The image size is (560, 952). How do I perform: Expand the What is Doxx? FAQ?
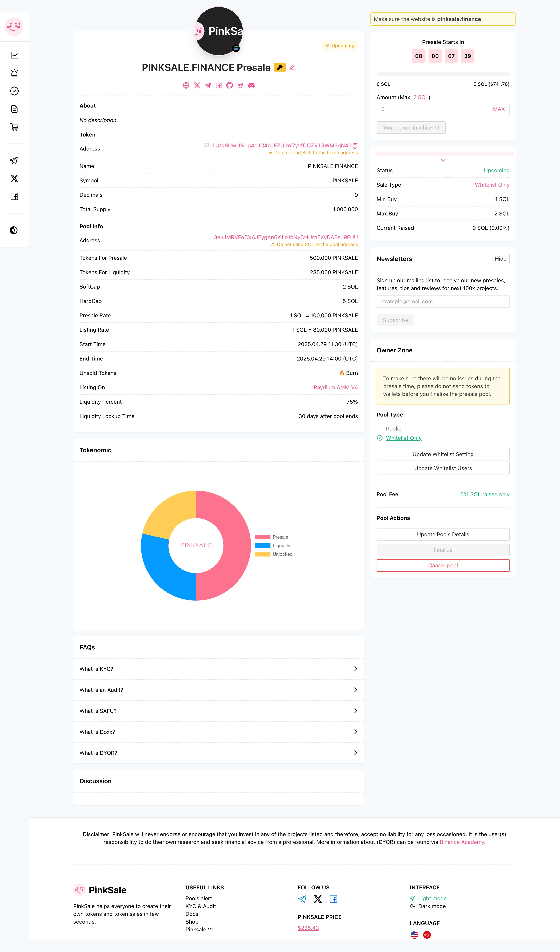click(x=218, y=732)
